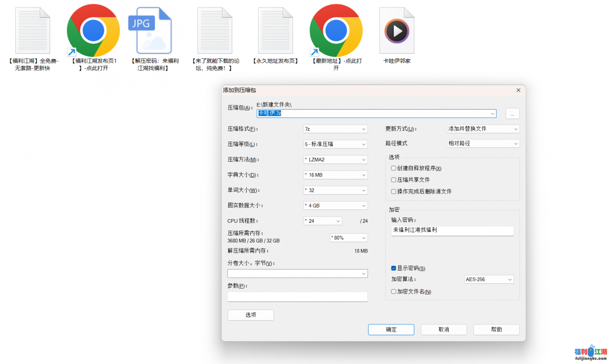Click the browse (...) button for archive path
611x364 pixels.
coord(512,114)
